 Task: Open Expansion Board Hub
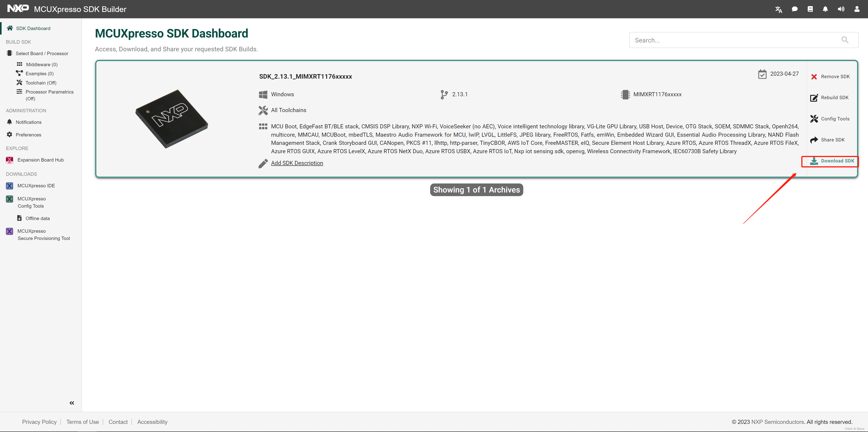click(x=40, y=160)
